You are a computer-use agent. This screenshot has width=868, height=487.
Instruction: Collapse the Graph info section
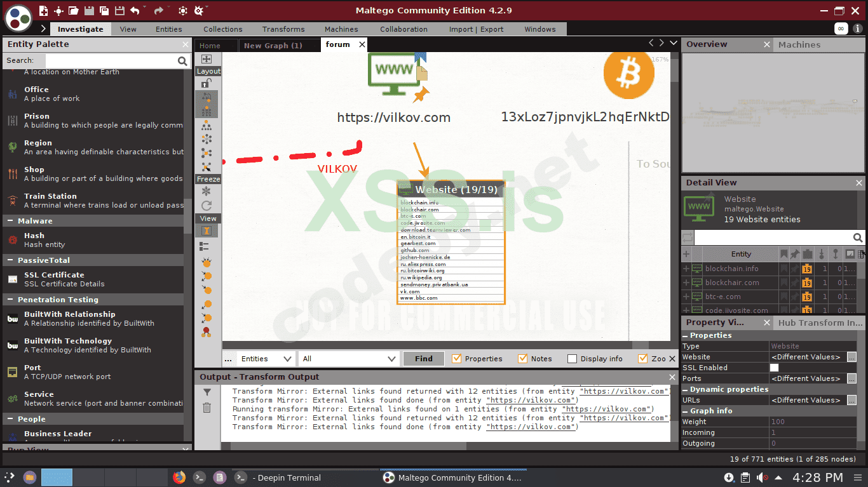[686, 411]
